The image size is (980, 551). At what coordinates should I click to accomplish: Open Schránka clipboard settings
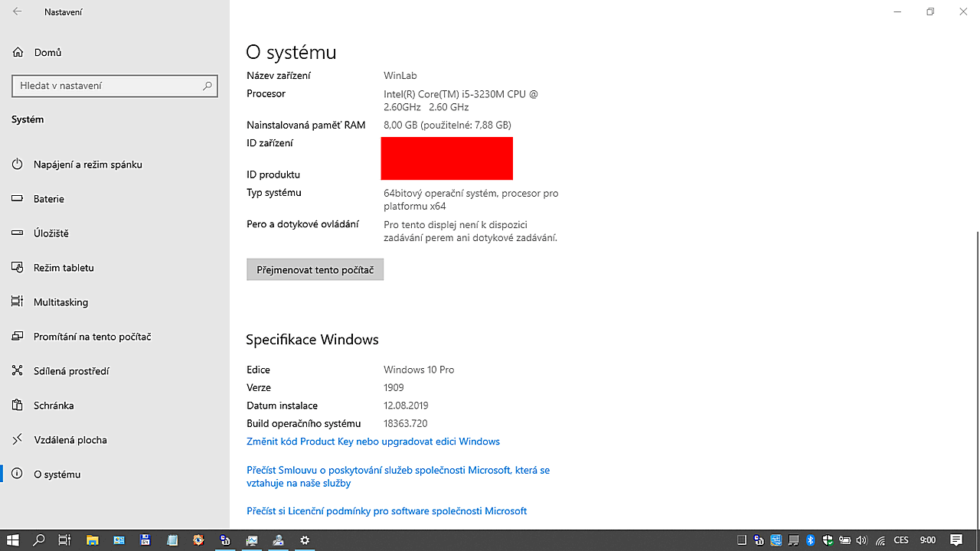(x=54, y=406)
